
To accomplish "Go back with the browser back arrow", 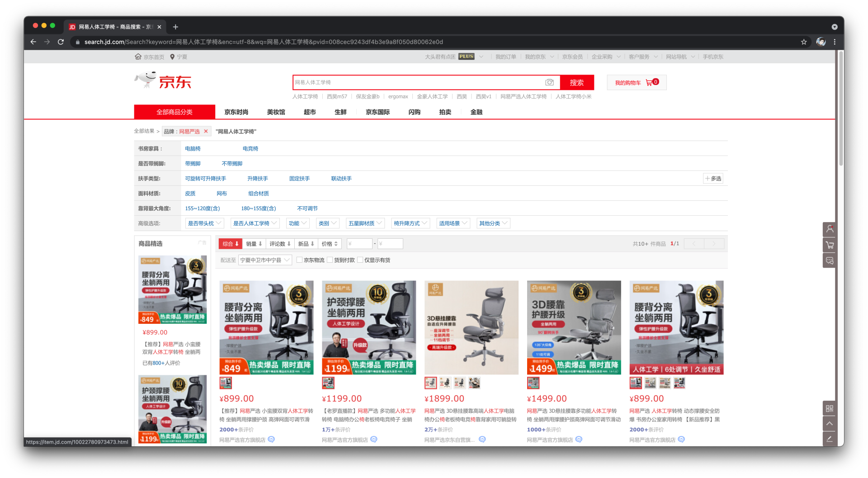I will (33, 42).
